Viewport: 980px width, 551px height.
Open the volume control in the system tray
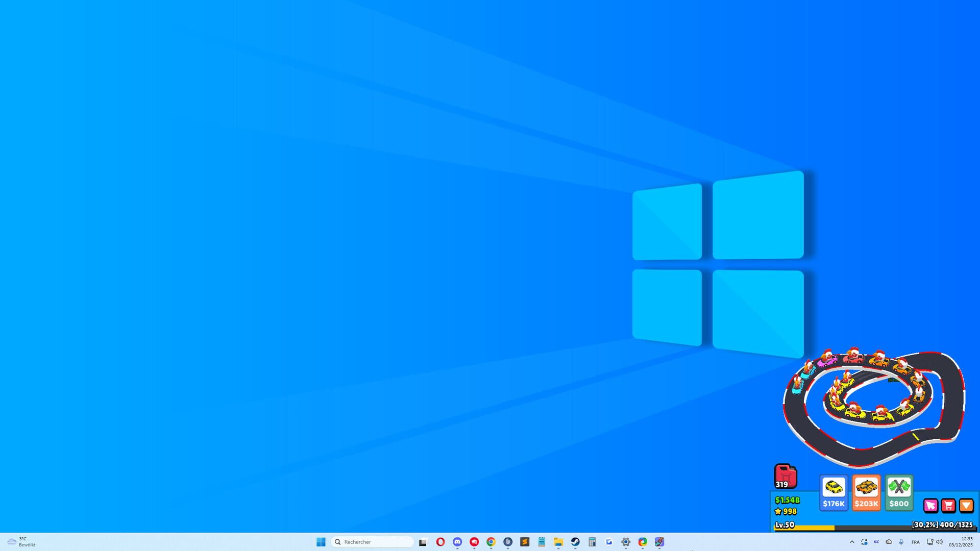pyautogui.click(x=939, y=542)
